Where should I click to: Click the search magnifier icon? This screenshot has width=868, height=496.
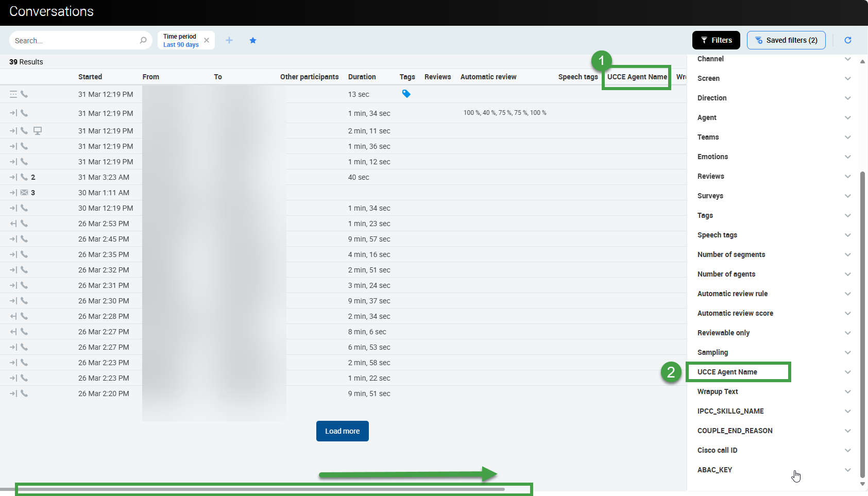coord(143,40)
